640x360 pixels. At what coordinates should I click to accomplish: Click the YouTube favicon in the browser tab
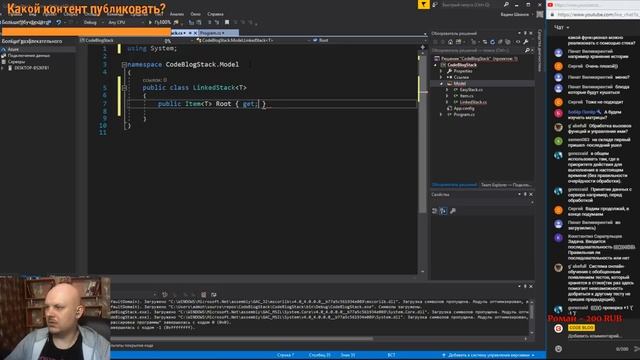click(550, 4)
